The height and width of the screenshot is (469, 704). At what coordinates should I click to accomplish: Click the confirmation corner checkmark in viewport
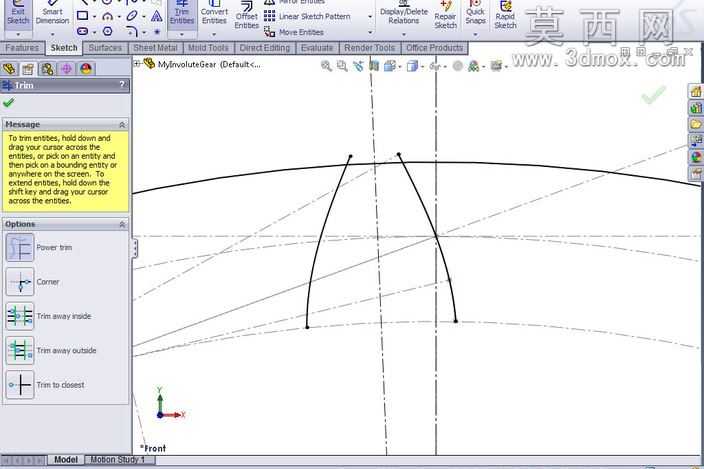coord(654,95)
